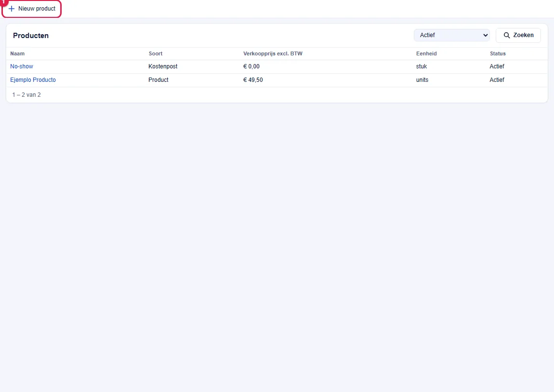The image size is (554, 392).
Task: Select the stuk unit cell
Action: [x=422, y=66]
